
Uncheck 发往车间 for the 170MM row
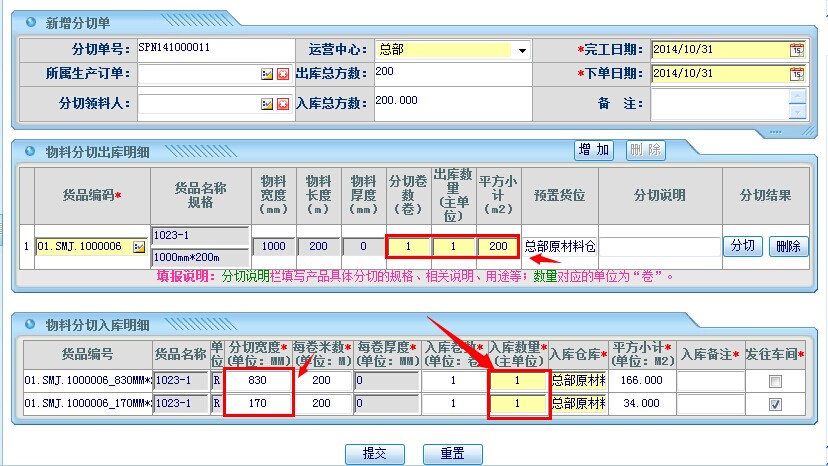(x=774, y=403)
